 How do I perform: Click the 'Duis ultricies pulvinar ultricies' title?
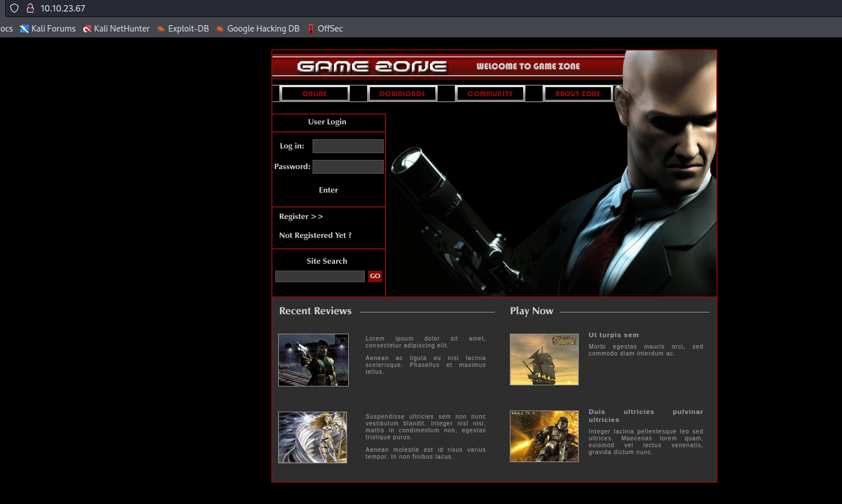pyautogui.click(x=646, y=416)
